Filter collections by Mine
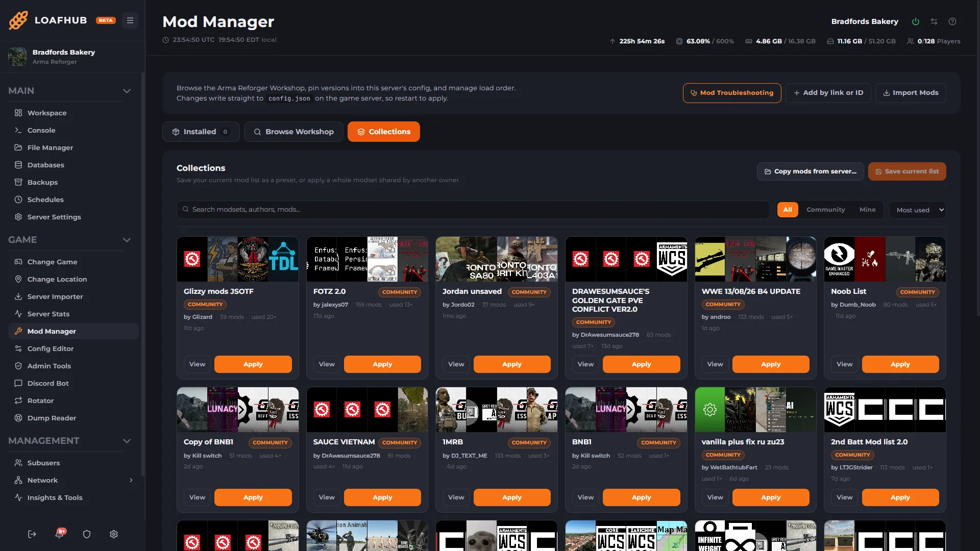Image resolution: width=980 pixels, height=551 pixels. point(868,210)
